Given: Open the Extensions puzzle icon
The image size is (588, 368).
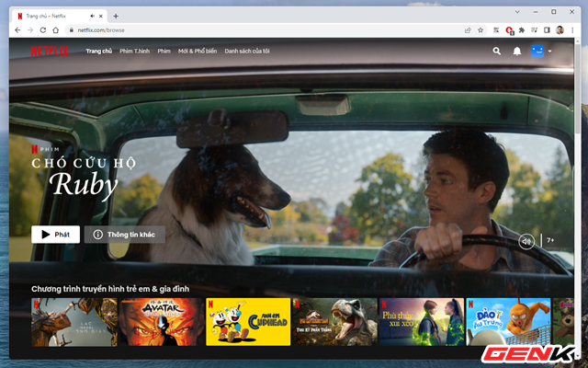Looking at the screenshot, I should (522, 30).
